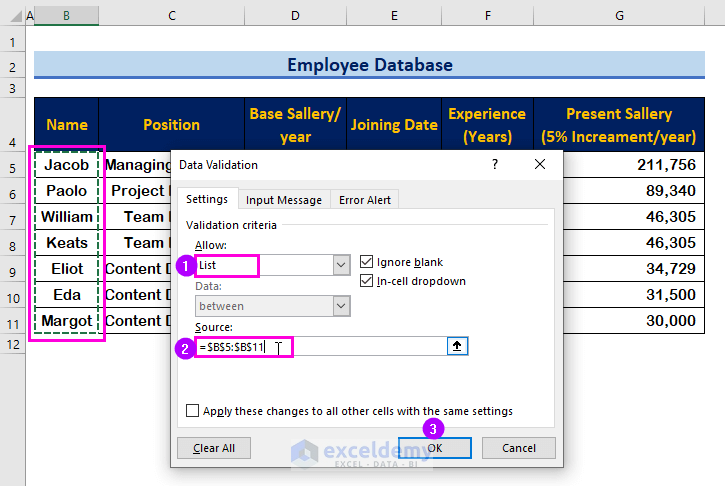Click the Joining Date header cell

pyautogui.click(x=394, y=124)
